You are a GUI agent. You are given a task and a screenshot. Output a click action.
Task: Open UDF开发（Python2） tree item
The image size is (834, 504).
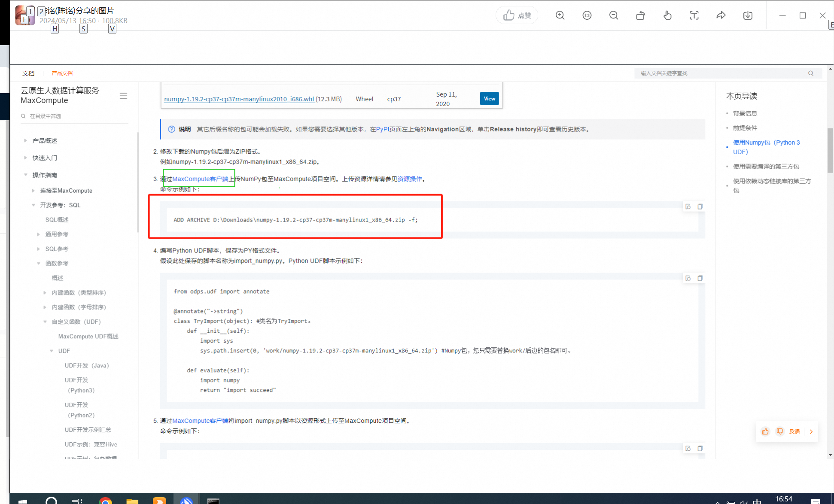tap(79, 410)
